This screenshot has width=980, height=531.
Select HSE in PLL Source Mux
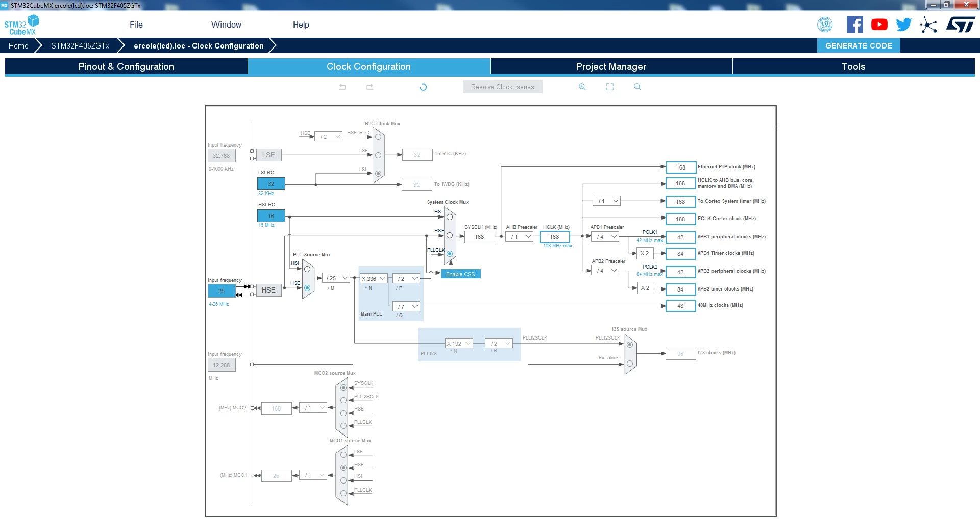(307, 288)
